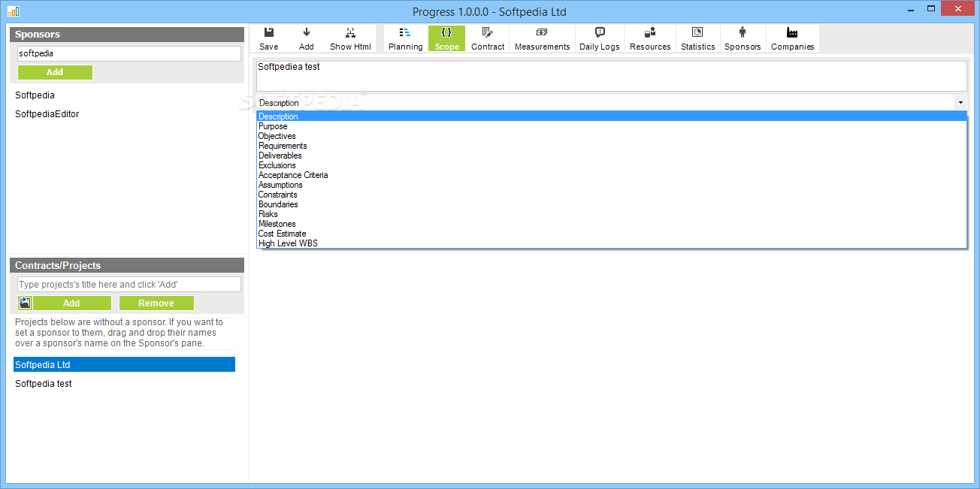Open the Sponsors section in toolbar
The width and height of the screenshot is (980, 489).
coord(743,39)
